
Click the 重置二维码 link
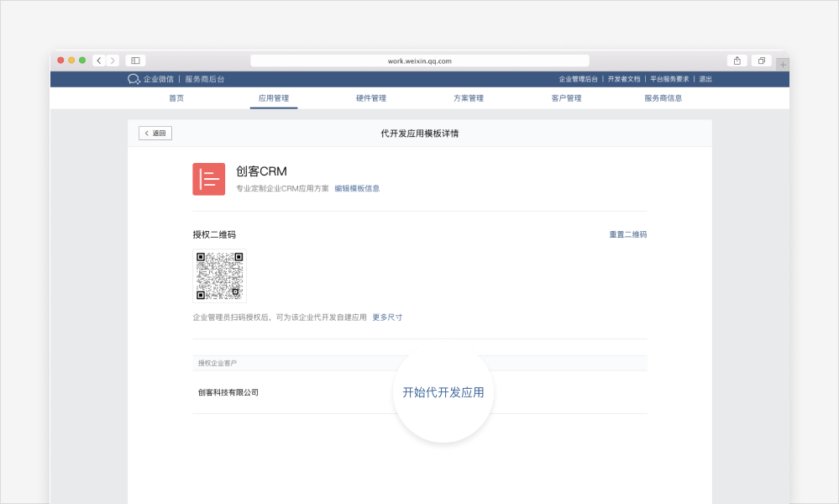(x=627, y=234)
